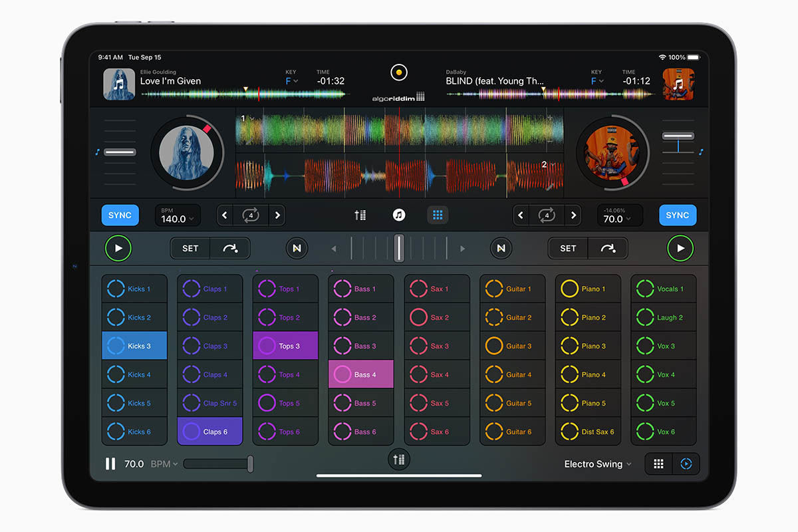798x532 pixels.
Task: Trigger the Sax 6 pad
Action: pyautogui.click(x=437, y=432)
